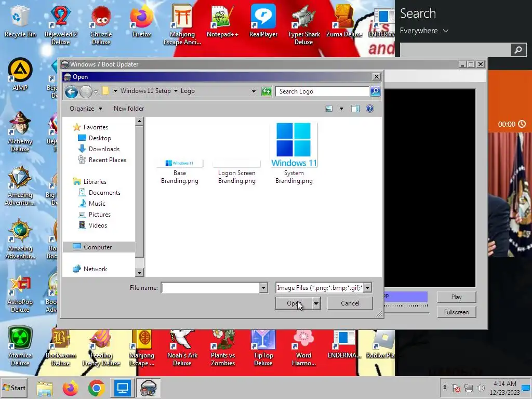
Task: Click New folder in toolbar
Action: 129,109
